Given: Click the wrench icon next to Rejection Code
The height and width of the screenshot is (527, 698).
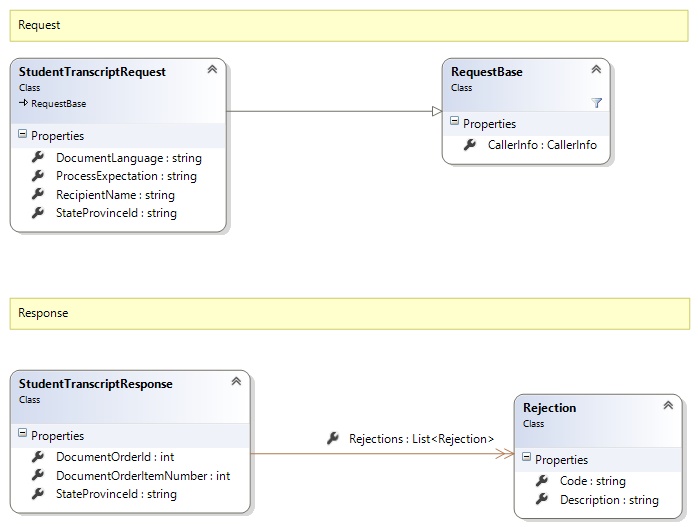Looking at the screenshot, I should coord(541,481).
